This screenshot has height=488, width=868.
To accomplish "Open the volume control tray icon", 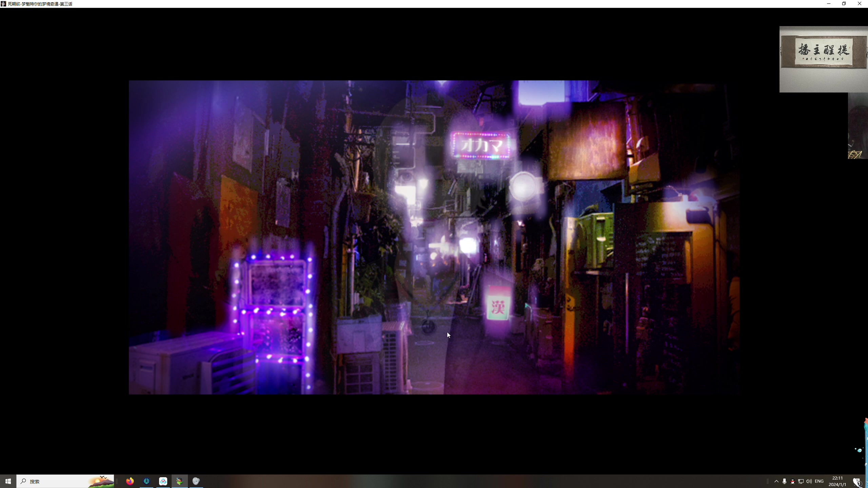I will click(x=809, y=481).
